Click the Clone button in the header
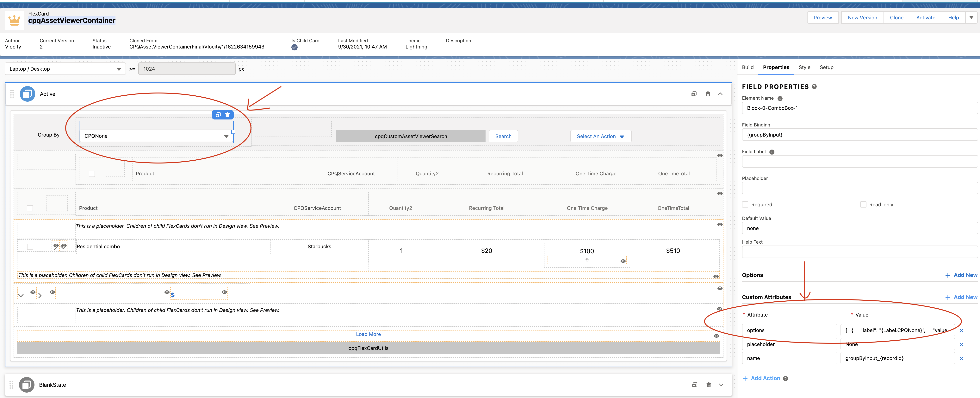Screen dimensions: 980x398 coord(897,17)
